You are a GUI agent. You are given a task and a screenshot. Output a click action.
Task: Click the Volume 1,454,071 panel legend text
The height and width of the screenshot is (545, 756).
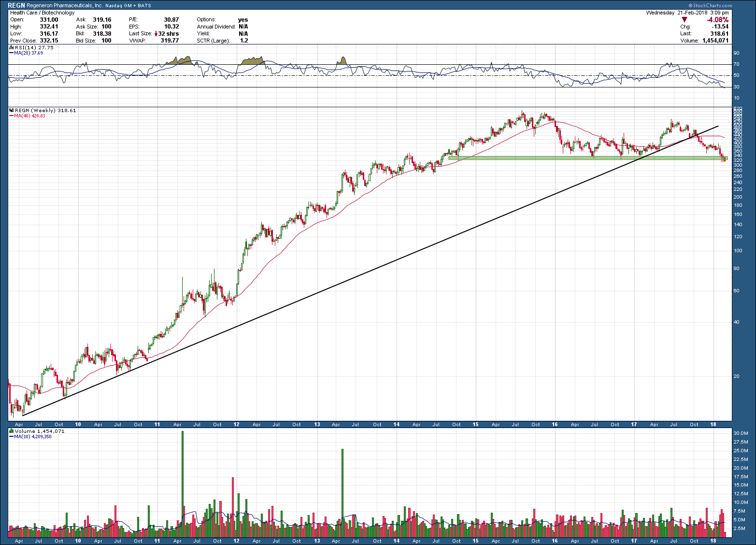(x=40, y=431)
